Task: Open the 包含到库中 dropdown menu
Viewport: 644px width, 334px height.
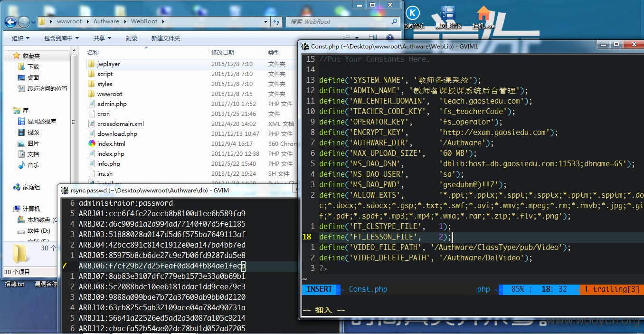Action: tap(61, 38)
